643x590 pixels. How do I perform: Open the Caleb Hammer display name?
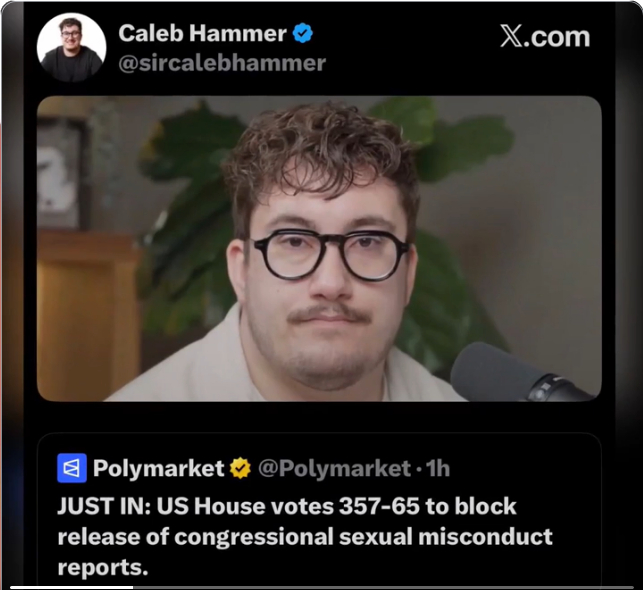point(202,33)
